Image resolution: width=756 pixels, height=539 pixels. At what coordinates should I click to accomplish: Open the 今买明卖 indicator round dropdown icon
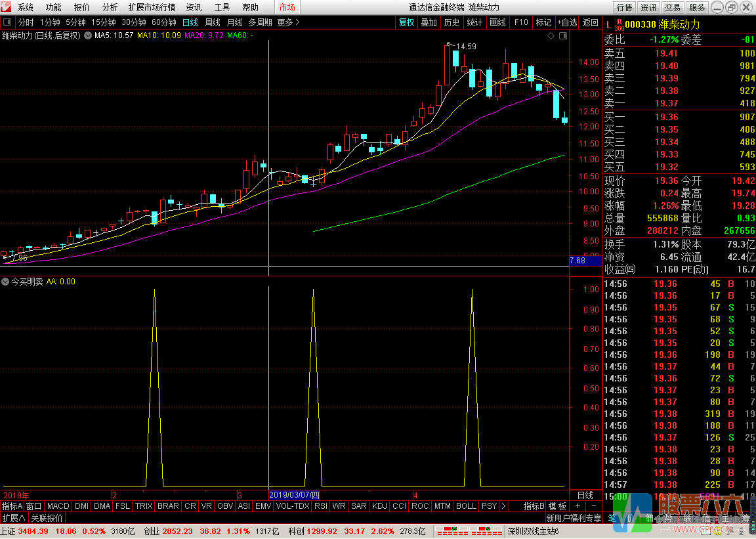pos(5,282)
